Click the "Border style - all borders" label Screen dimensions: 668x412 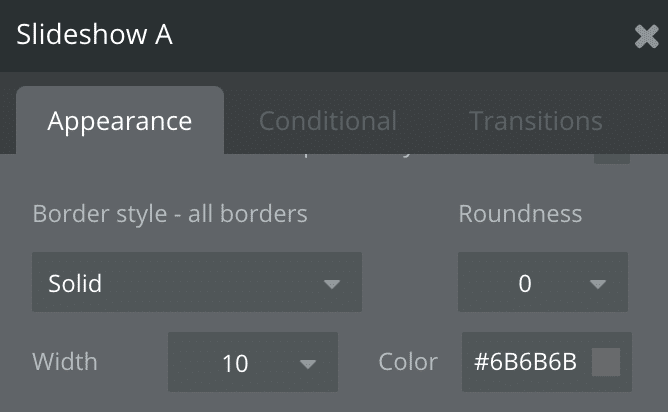[170, 214]
